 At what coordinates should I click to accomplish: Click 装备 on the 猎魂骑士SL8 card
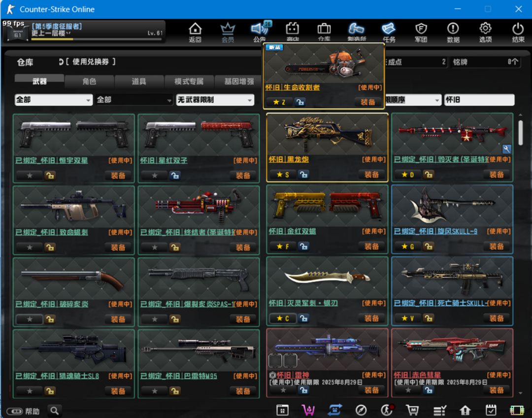[118, 391]
